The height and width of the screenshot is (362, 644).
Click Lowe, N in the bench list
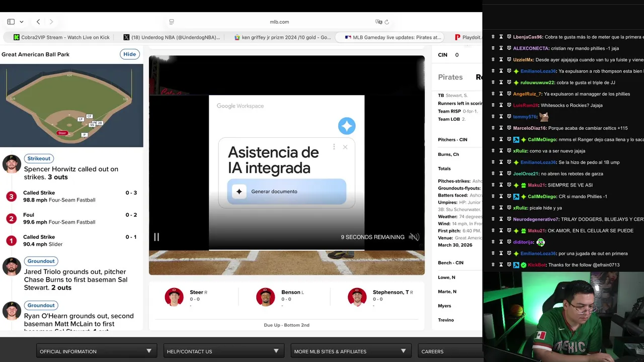[446, 278]
